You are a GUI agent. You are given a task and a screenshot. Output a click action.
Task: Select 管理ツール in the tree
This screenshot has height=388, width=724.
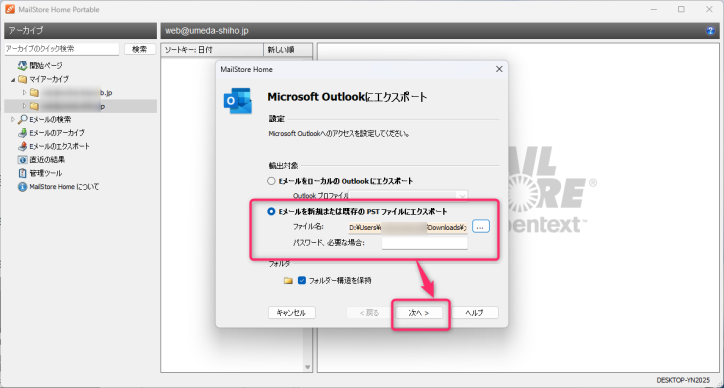click(x=46, y=173)
